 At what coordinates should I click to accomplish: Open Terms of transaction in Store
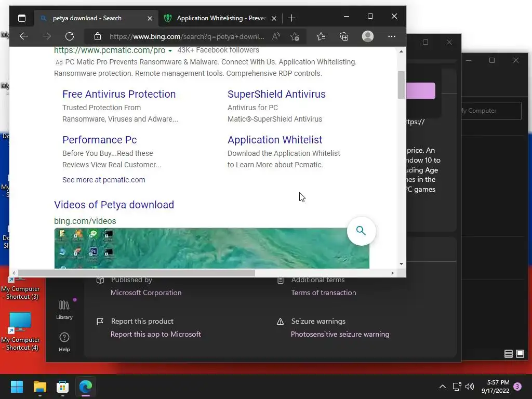323,292
